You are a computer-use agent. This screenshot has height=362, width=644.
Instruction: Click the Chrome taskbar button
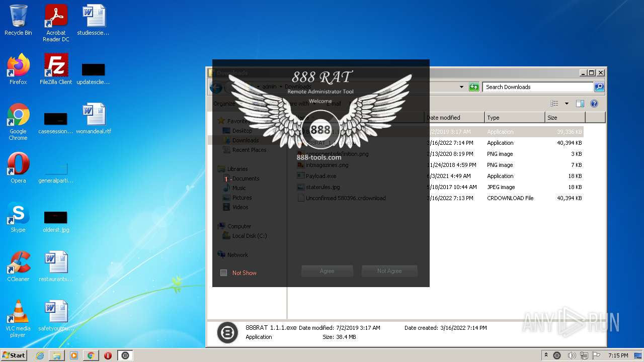point(91,355)
